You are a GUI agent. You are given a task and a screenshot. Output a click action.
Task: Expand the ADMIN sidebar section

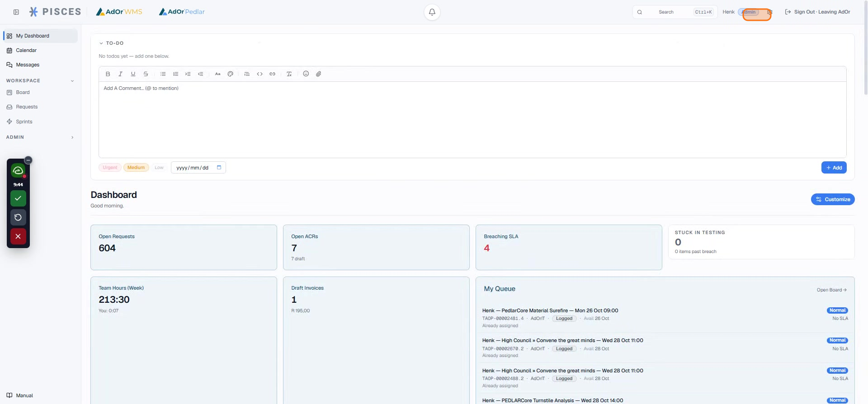[72, 137]
